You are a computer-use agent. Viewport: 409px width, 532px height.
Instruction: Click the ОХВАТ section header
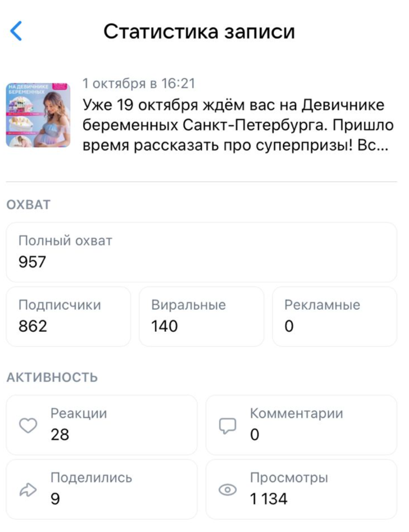(28, 205)
